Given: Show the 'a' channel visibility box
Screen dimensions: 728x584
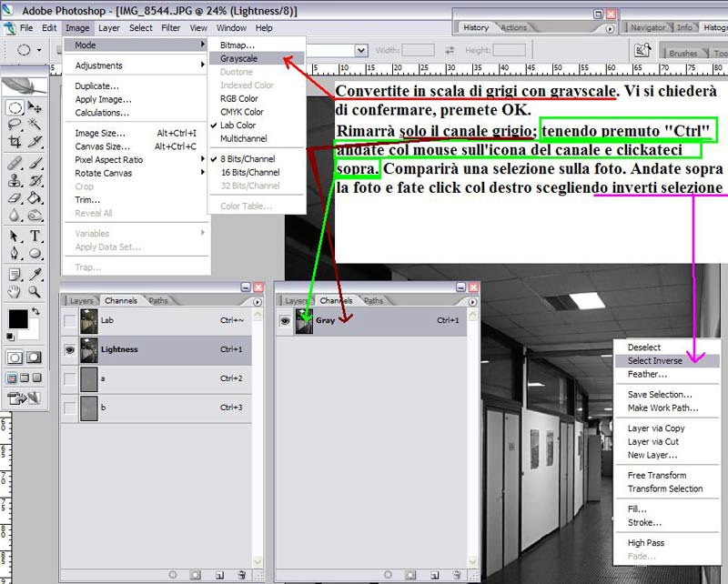Looking at the screenshot, I should click(x=70, y=378).
